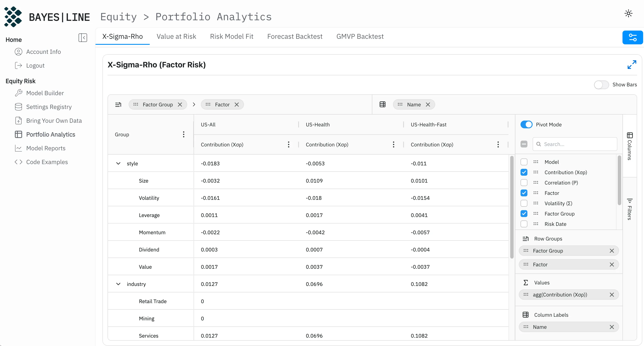
Task: Turn on the Show Bars switch
Action: (601, 85)
